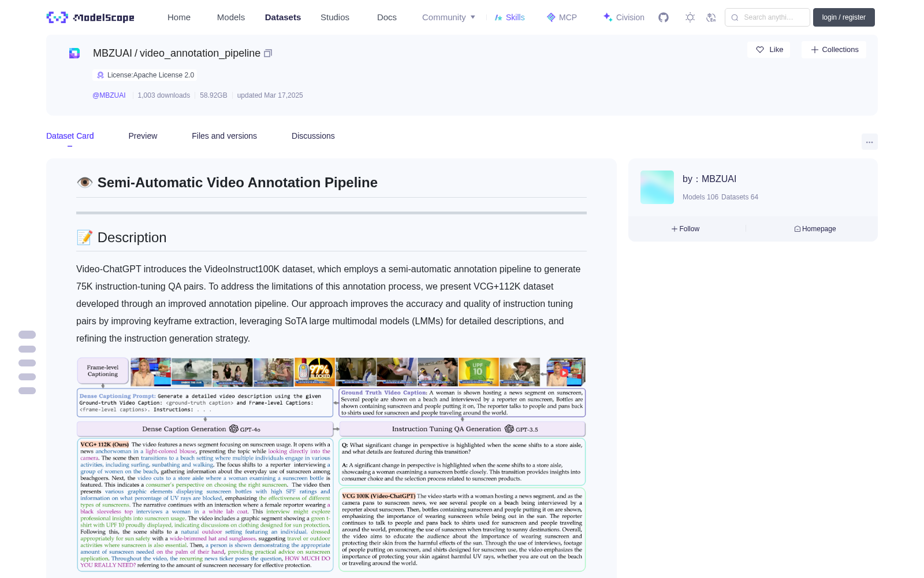This screenshot has width=924, height=578.
Task: Click the Follow plus icon
Action: pos(675,229)
